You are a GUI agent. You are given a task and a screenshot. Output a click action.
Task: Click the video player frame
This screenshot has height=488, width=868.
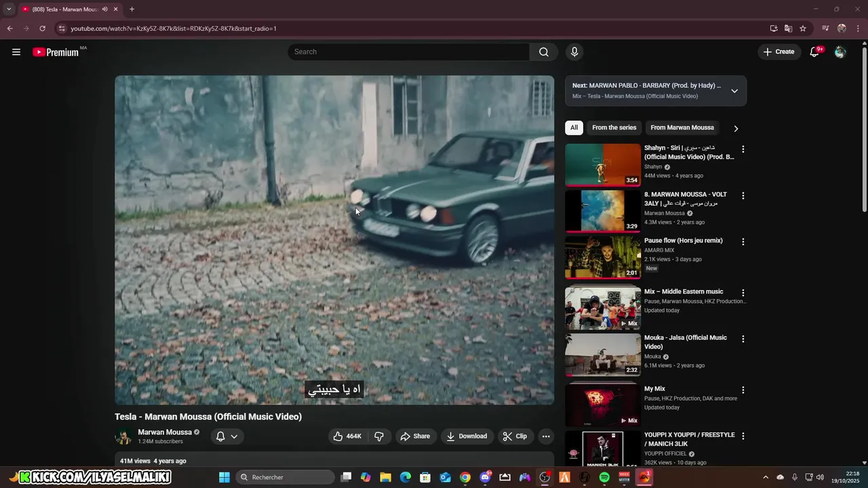334,240
